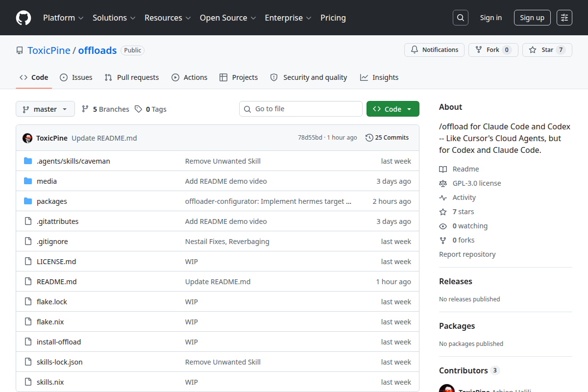Open install-offload file name
Screen dimensions: 588x392
pos(59,342)
